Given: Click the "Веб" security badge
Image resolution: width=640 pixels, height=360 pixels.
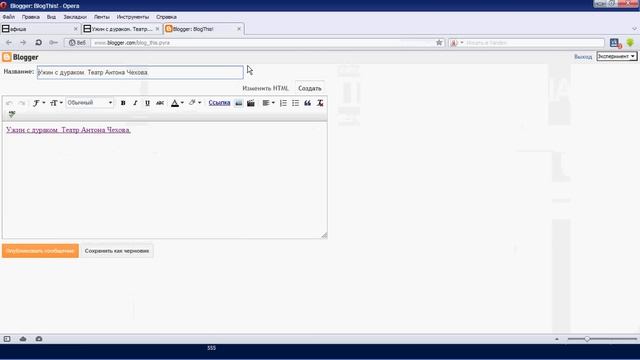Looking at the screenshot, I should (77, 42).
